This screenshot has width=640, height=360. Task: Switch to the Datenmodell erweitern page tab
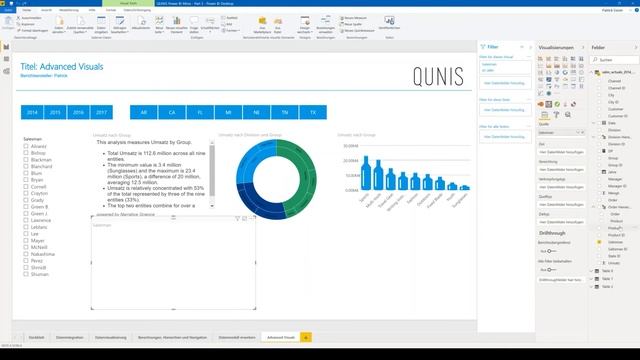tap(237, 338)
